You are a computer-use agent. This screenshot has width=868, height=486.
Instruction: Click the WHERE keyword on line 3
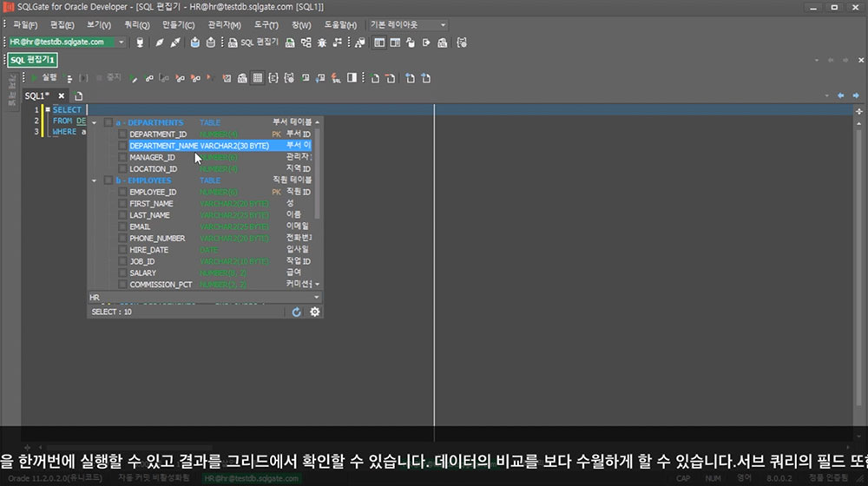64,132
